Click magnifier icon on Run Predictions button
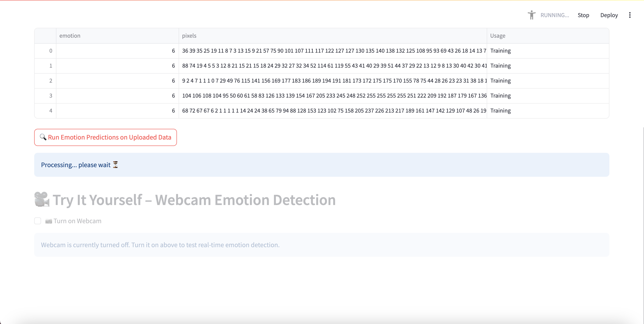644x324 pixels. coord(43,137)
